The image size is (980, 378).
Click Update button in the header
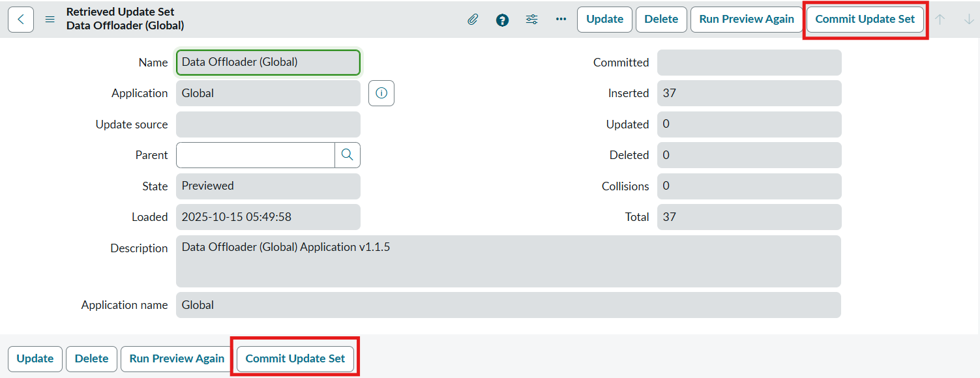(x=604, y=20)
